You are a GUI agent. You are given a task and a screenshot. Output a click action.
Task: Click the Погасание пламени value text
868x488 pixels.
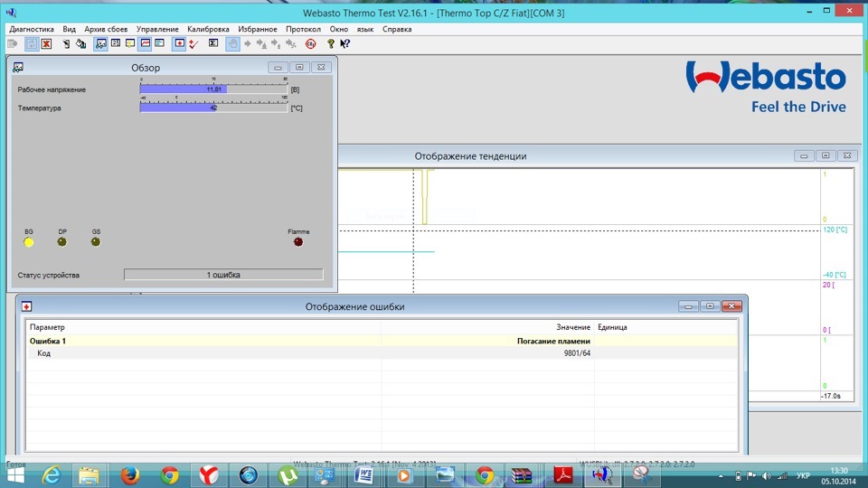click(553, 341)
